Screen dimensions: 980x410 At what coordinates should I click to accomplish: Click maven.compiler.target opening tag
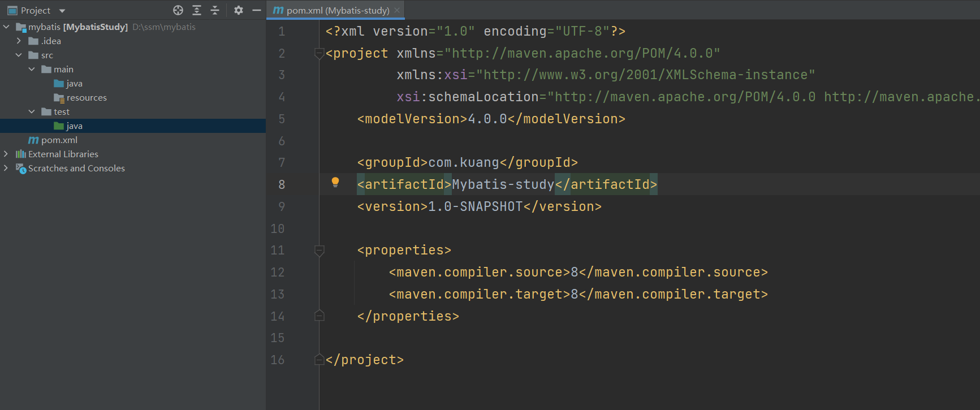click(480, 294)
